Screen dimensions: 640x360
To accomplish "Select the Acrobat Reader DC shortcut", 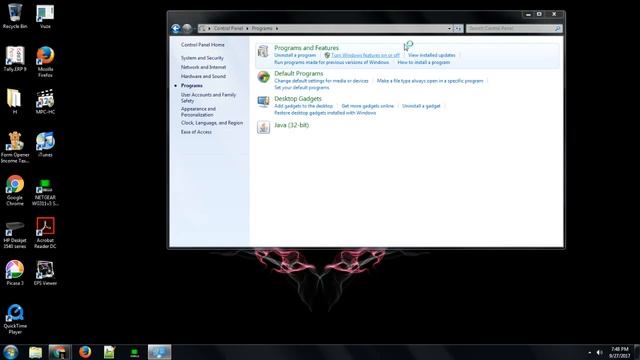I will click(45, 233).
